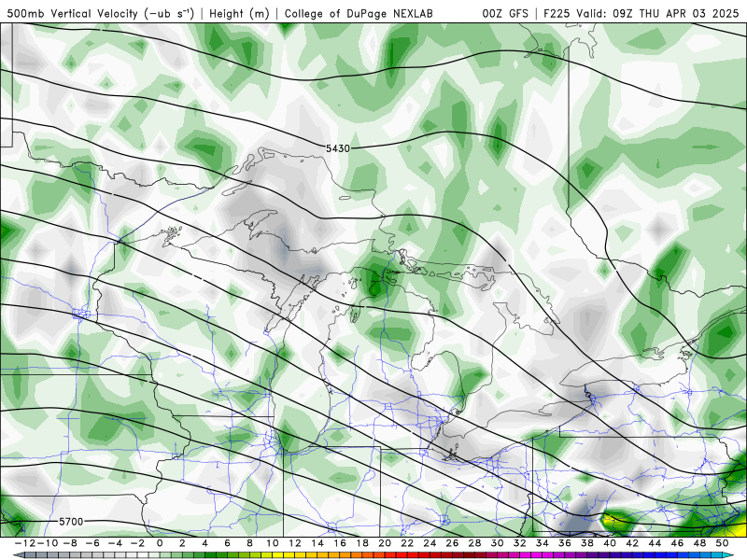Click the -4 value on the color scale
This screenshot has height=560, width=747.
tap(115, 543)
